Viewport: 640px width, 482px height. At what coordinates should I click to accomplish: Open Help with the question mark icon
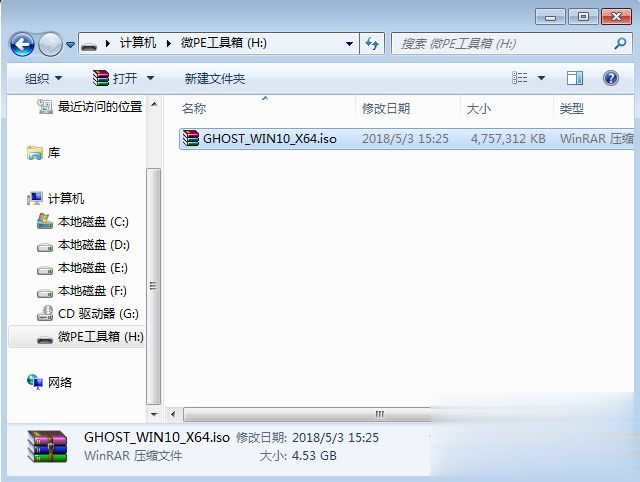pyautogui.click(x=611, y=78)
